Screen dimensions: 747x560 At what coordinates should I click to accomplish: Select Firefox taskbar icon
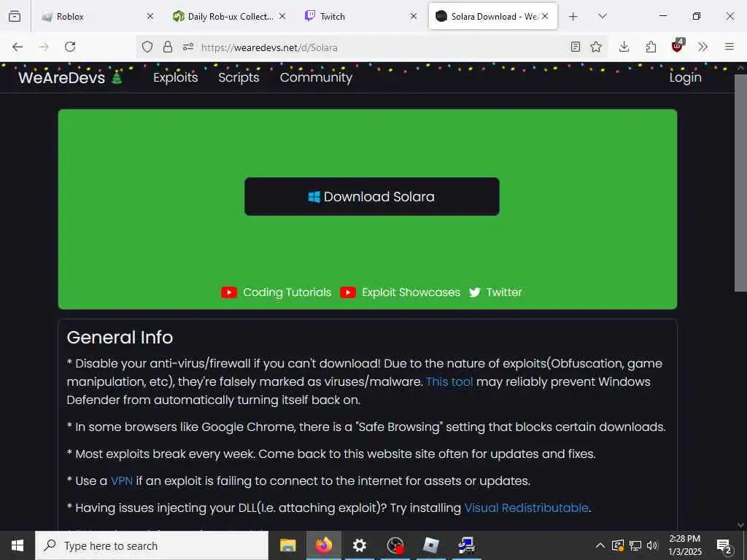click(323, 545)
